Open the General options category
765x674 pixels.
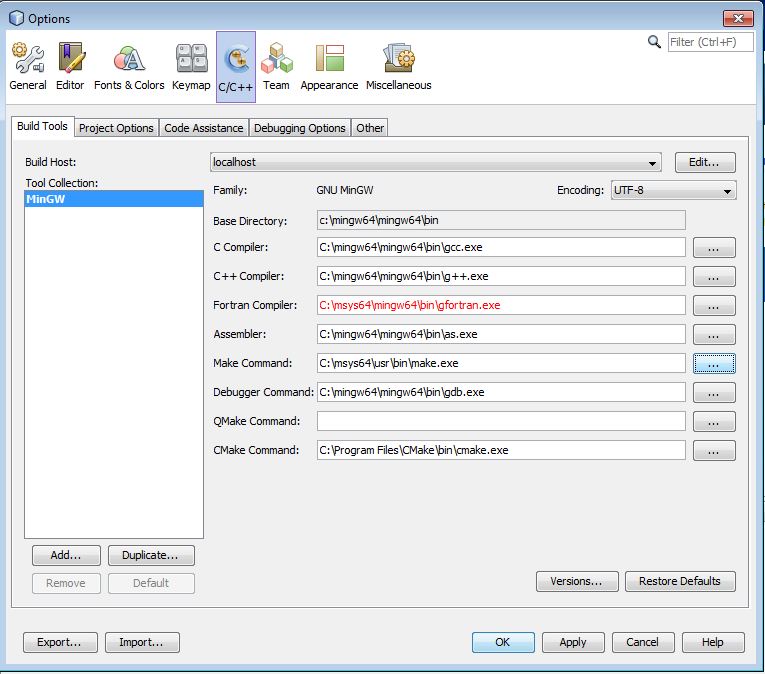[28, 67]
